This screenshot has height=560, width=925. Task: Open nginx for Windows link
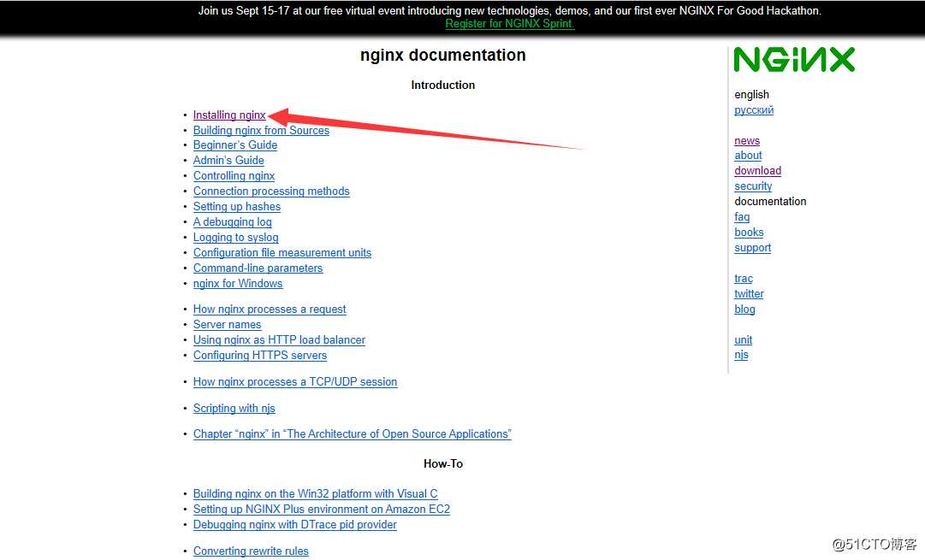pyautogui.click(x=238, y=283)
